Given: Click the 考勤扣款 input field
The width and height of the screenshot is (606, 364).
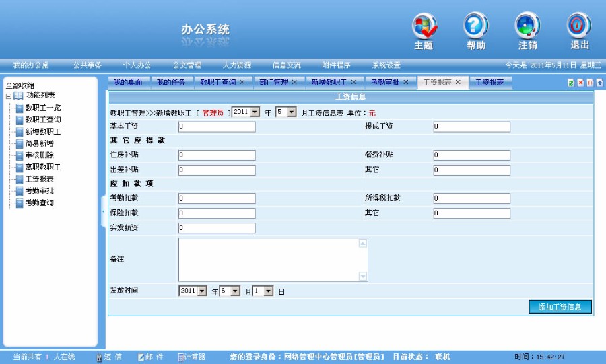Looking at the screenshot, I should click(217, 198).
